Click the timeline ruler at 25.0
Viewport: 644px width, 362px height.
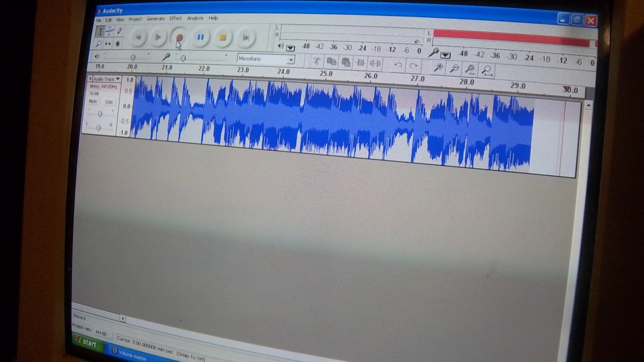pyautogui.click(x=326, y=74)
